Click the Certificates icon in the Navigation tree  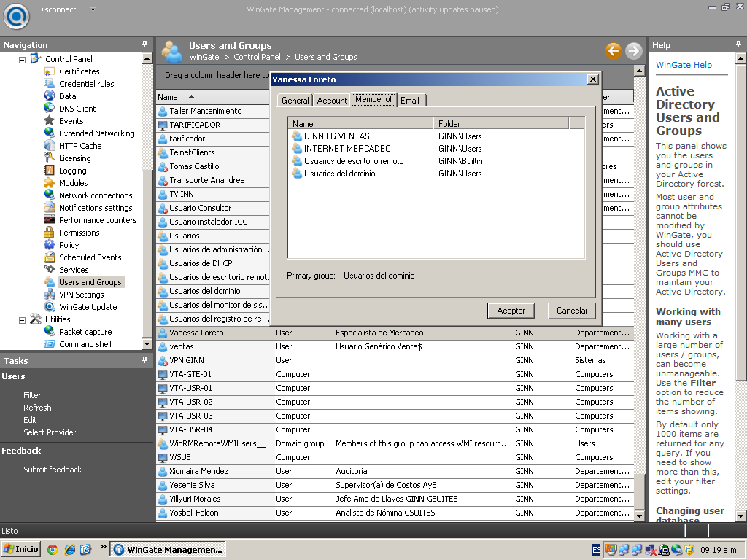click(x=50, y=71)
